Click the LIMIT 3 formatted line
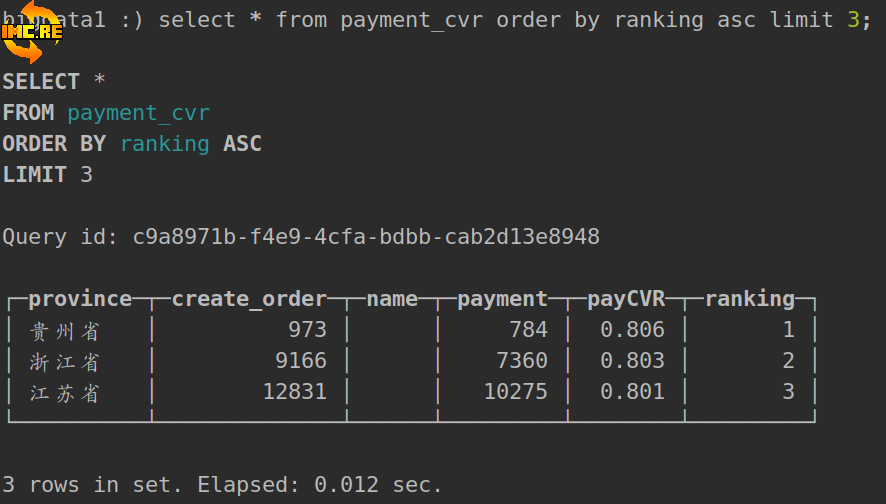Image resolution: width=886 pixels, height=504 pixels. [x=47, y=175]
